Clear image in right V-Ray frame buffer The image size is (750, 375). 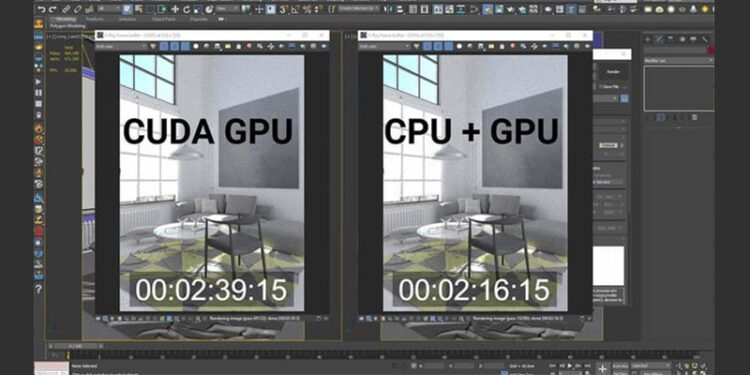(x=501, y=46)
